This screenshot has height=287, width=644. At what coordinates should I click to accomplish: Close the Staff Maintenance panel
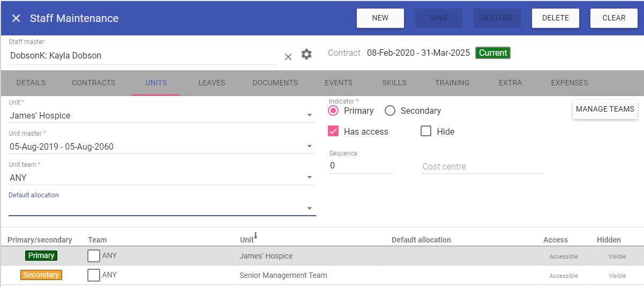16,18
